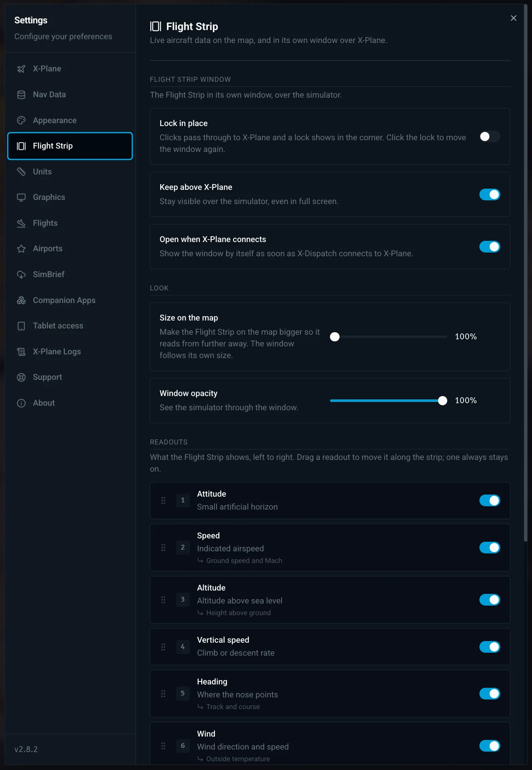Click the Flights takeoff icon
The image size is (532, 770).
(21, 223)
